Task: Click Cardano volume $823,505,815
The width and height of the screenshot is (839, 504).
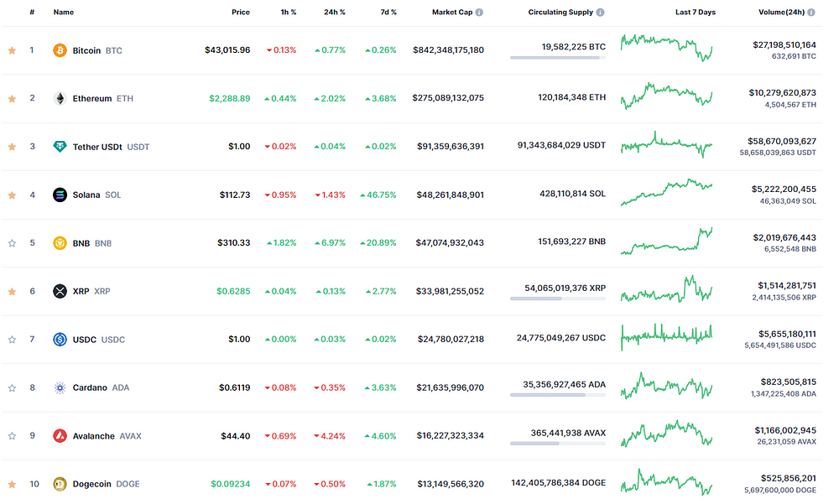Action: (x=789, y=382)
